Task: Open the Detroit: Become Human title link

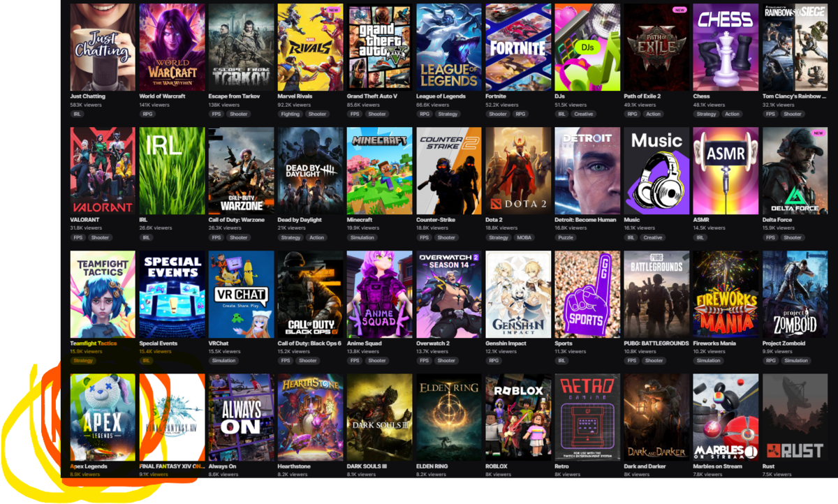Action: click(586, 220)
